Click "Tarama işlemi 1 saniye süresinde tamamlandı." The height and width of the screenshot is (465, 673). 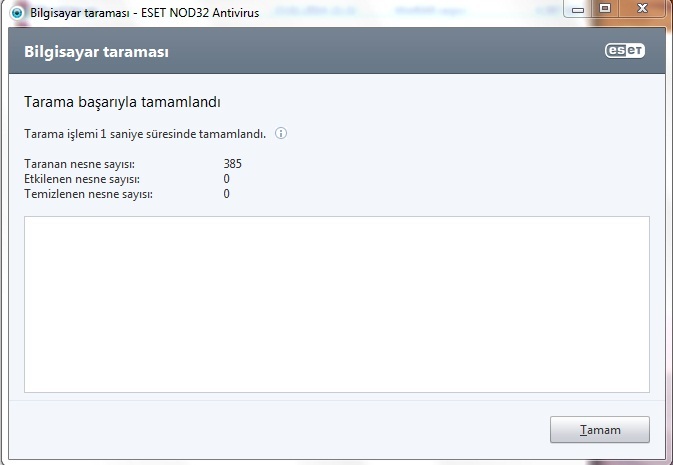[145, 134]
